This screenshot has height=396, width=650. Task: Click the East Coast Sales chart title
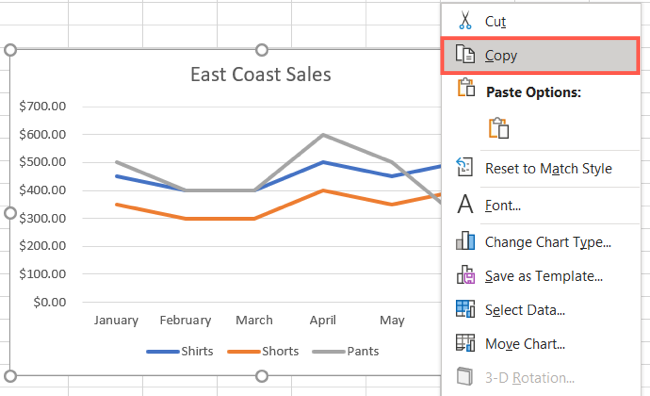click(261, 75)
